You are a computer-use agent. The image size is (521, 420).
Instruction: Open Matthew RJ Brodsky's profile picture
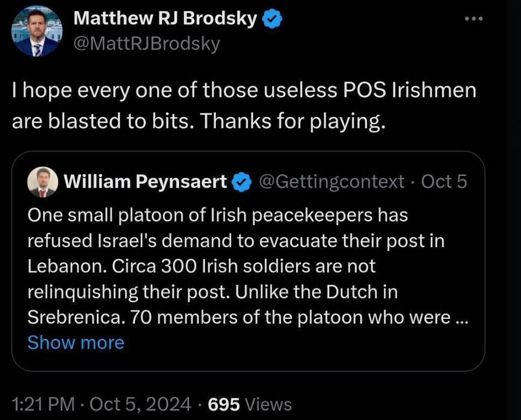37,32
